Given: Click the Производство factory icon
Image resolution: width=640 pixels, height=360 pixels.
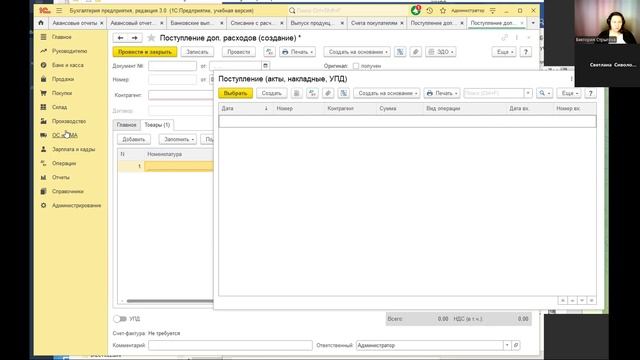Looking at the screenshot, I should 44,121.
